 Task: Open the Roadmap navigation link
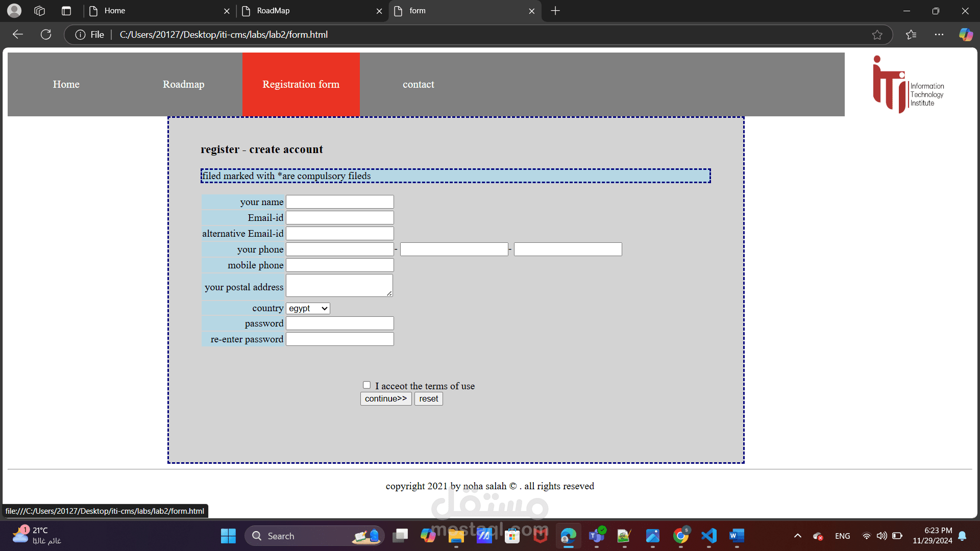click(x=183, y=84)
